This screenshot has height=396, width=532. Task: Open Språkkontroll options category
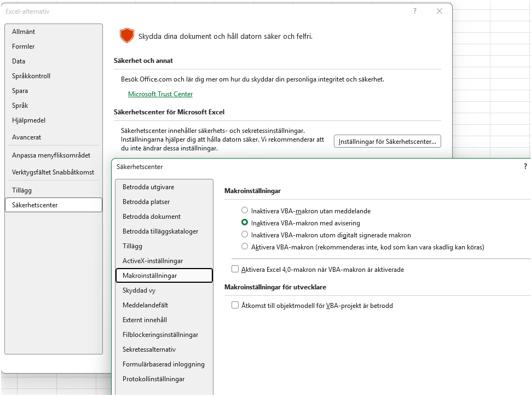click(x=54, y=76)
